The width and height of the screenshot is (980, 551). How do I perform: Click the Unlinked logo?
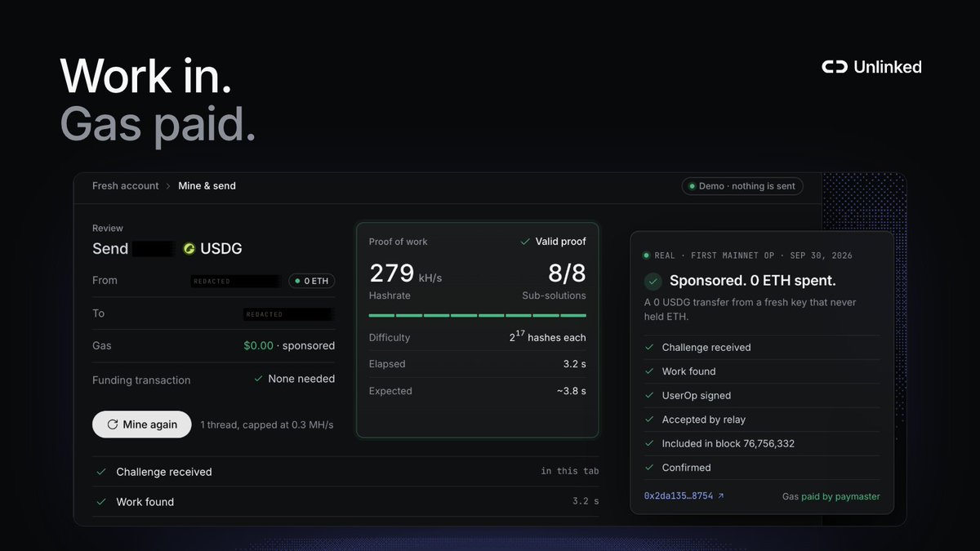pos(871,67)
